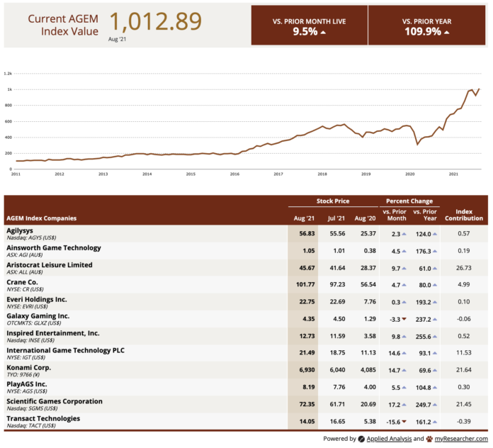Screen dimensions: 493x448
Task: Click the Percent Change group header
Action: pyautogui.click(x=409, y=201)
